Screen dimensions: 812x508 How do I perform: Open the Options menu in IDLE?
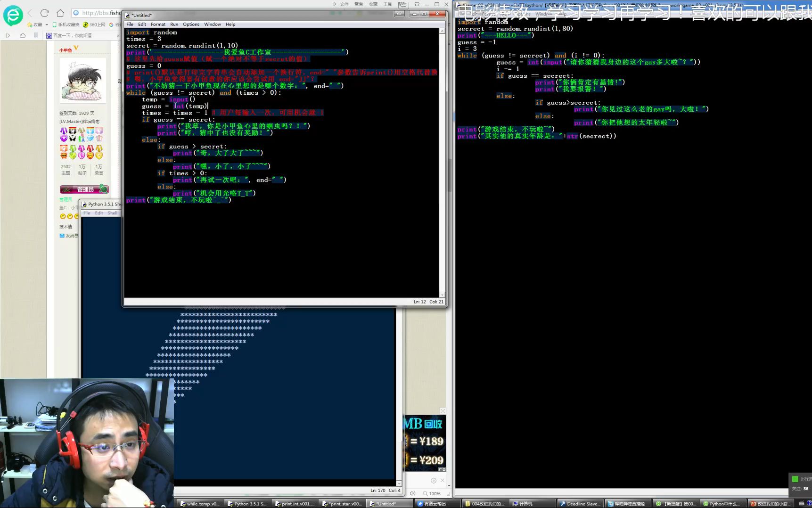pyautogui.click(x=191, y=25)
